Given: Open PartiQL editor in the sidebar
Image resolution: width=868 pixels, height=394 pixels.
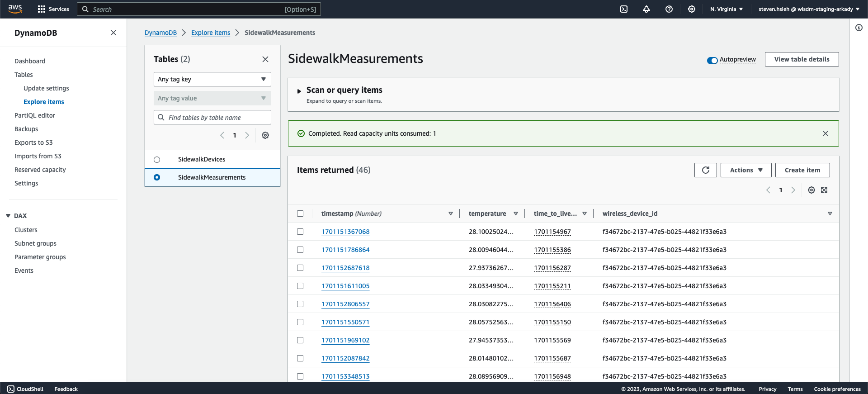Looking at the screenshot, I should (35, 115).
